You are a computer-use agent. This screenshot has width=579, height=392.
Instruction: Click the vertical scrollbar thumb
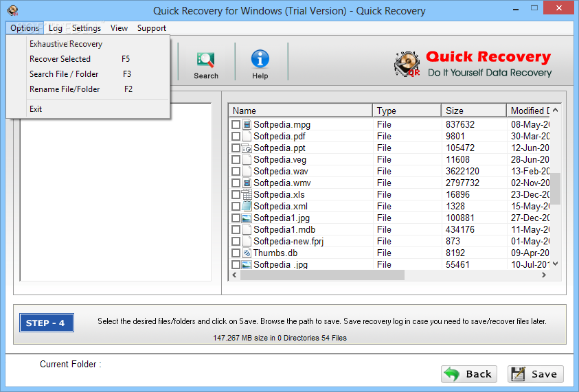556,189
